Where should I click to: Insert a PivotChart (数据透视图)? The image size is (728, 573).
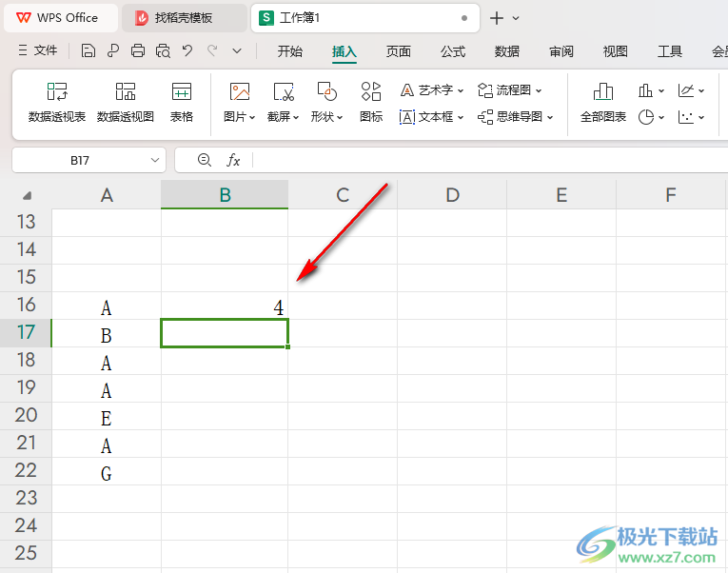click(x=126, y=103)
